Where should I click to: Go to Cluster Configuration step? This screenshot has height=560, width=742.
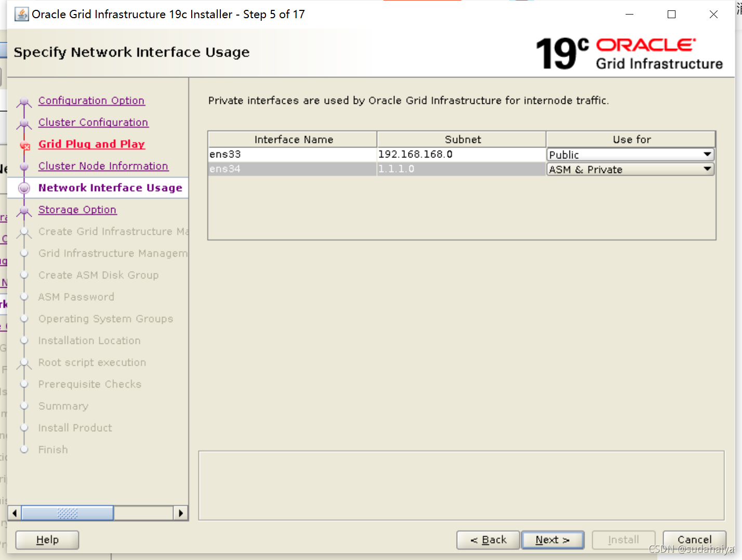point(94,123)
